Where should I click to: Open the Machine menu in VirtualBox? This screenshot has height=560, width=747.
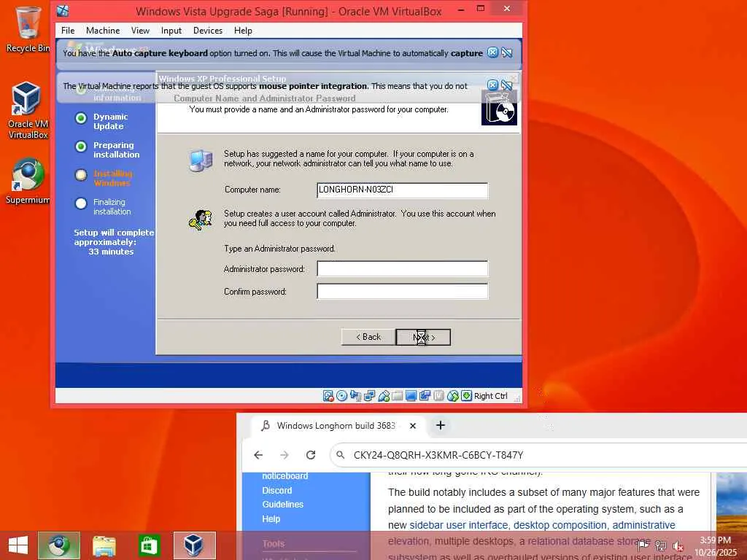103,31
